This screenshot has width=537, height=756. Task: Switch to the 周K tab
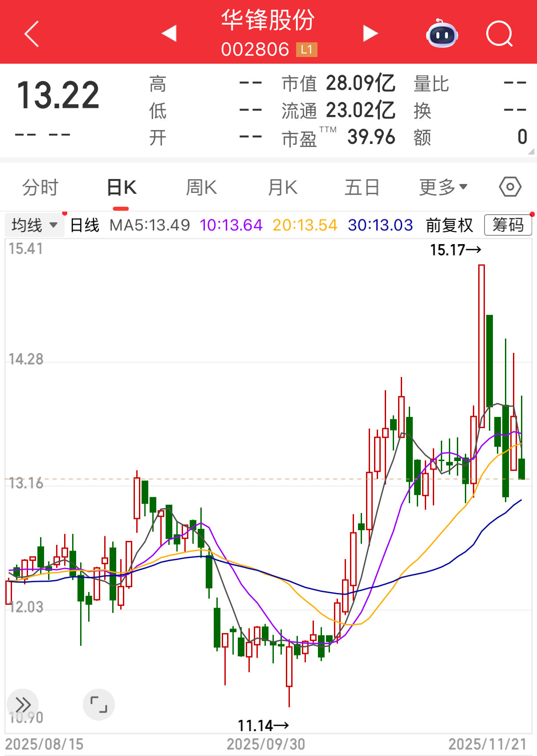pyautogui.click(x=201, y=188)
